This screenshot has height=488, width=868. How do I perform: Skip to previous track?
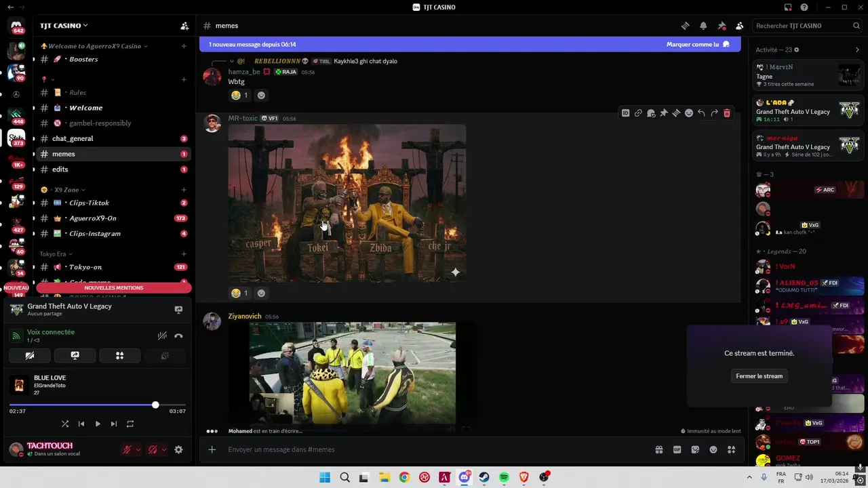(x=81, y=424)
